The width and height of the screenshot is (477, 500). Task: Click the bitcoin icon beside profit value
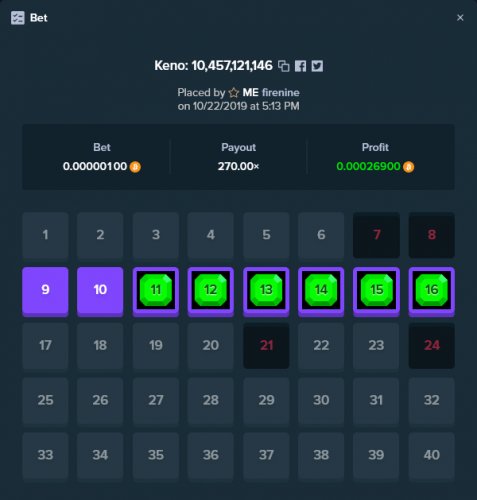pos(409,167)
